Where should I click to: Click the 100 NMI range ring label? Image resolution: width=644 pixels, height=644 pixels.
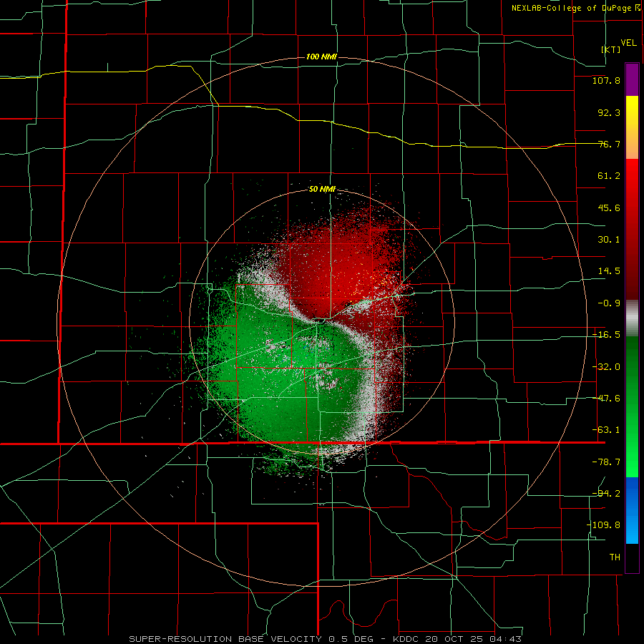click(321, 57)
